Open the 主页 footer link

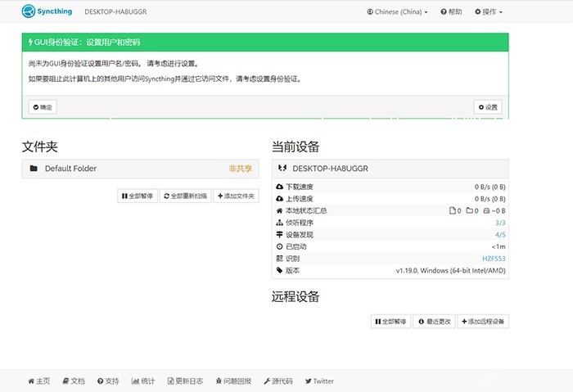(39, 381)
